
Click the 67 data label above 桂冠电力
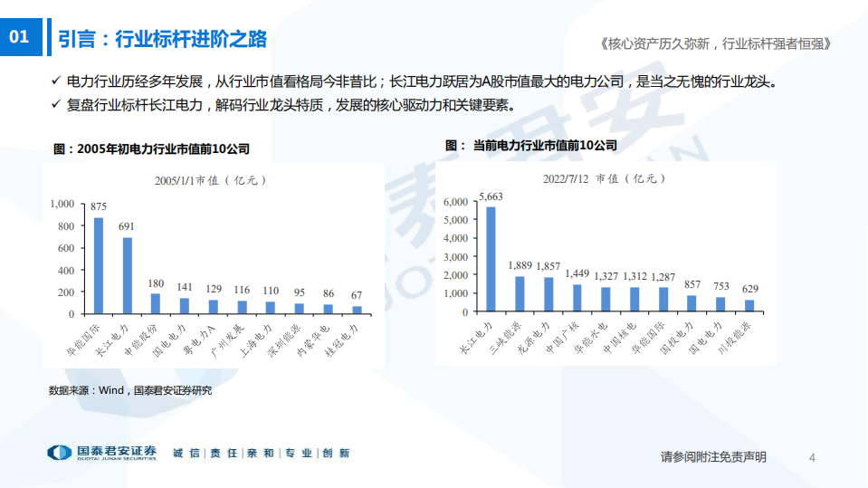pyautogui.click(x=357, y=295)
